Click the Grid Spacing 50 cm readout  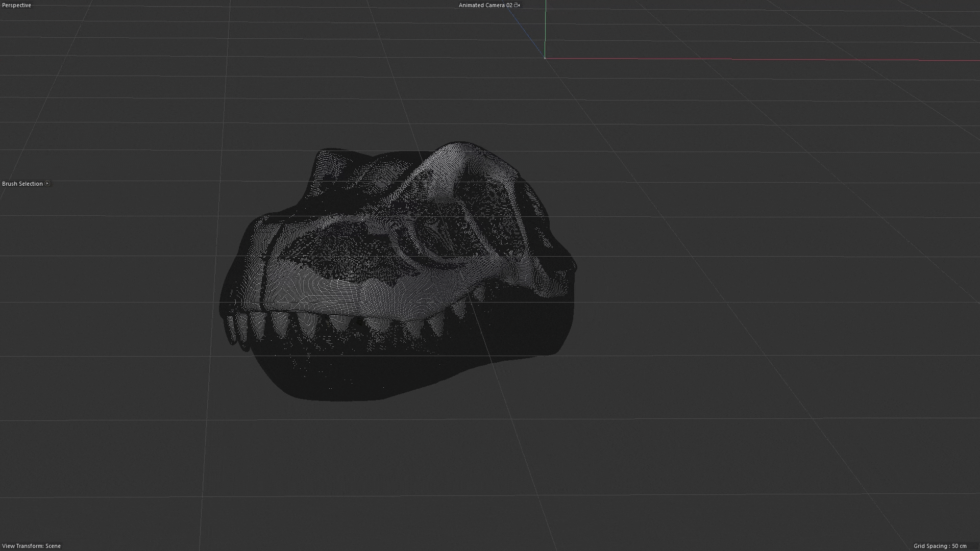coord(940,546)
